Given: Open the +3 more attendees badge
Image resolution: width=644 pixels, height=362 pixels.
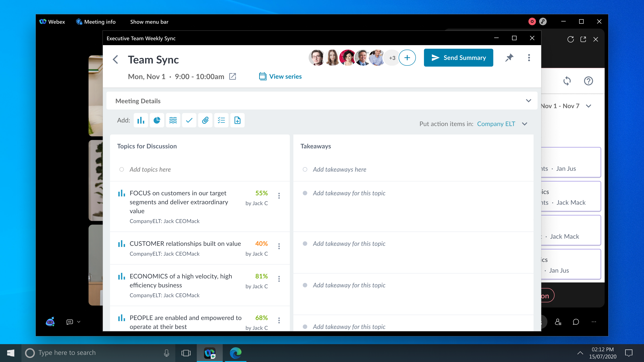Looking at the screenshot, I should [x=392, y=58].
